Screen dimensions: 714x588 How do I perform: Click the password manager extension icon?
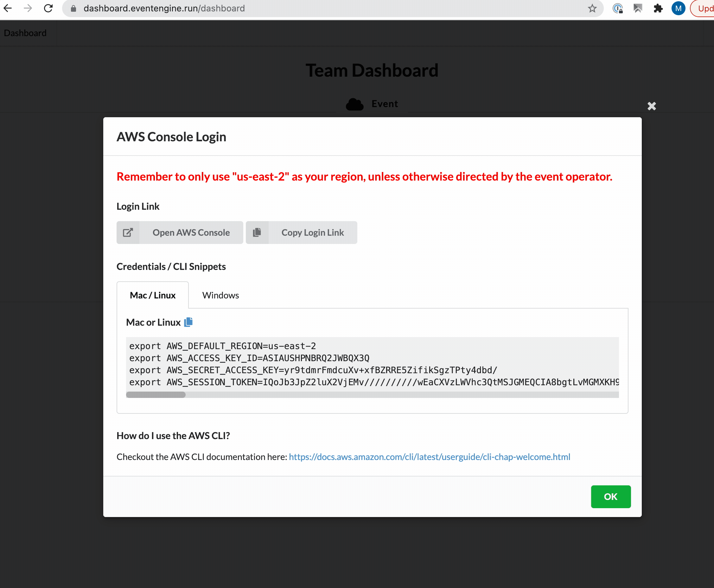click(618, 9)
